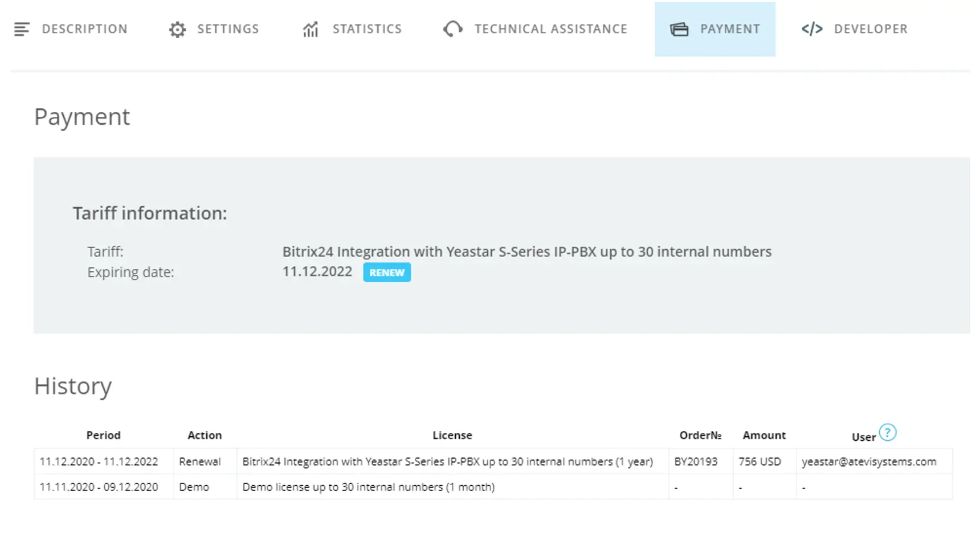This screenshot has width=980, height=544.
Task: Click the 756 USD amount cell
Action: click(x=759, y=462)
